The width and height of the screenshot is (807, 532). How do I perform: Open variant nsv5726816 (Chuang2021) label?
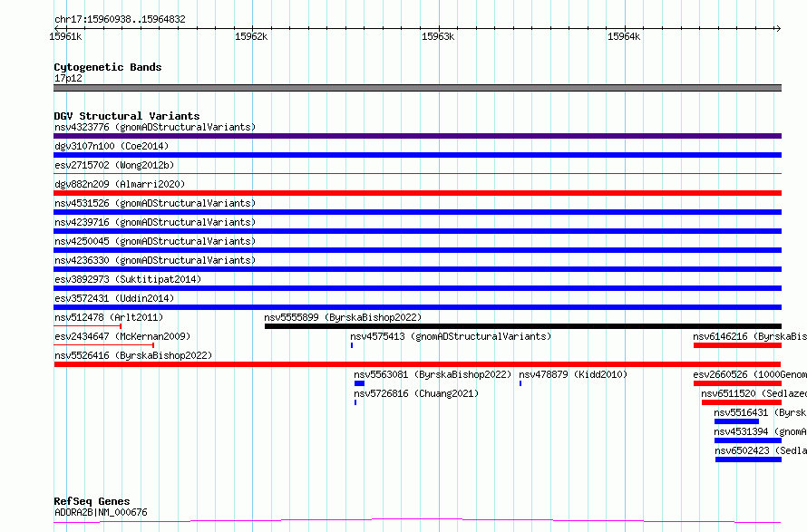click(416, 393)
